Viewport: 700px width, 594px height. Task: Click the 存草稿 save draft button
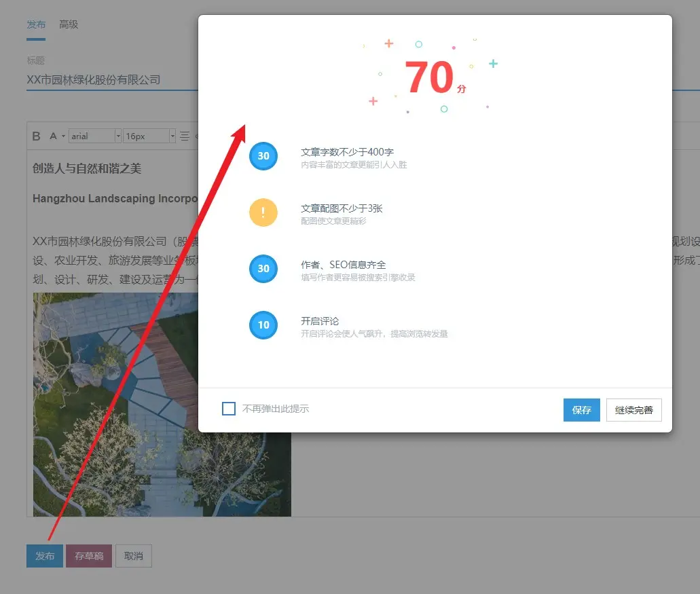[x=89, y=556]
